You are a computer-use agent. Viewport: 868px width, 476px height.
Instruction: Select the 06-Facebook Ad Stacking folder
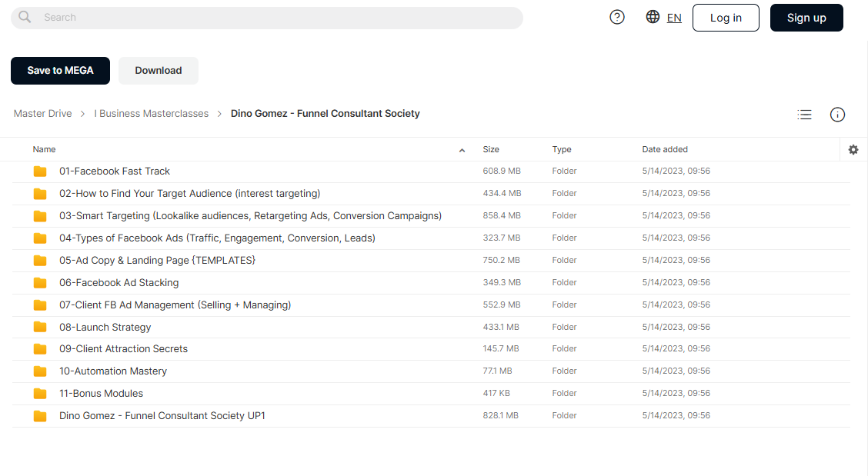[x=119, y=283]
